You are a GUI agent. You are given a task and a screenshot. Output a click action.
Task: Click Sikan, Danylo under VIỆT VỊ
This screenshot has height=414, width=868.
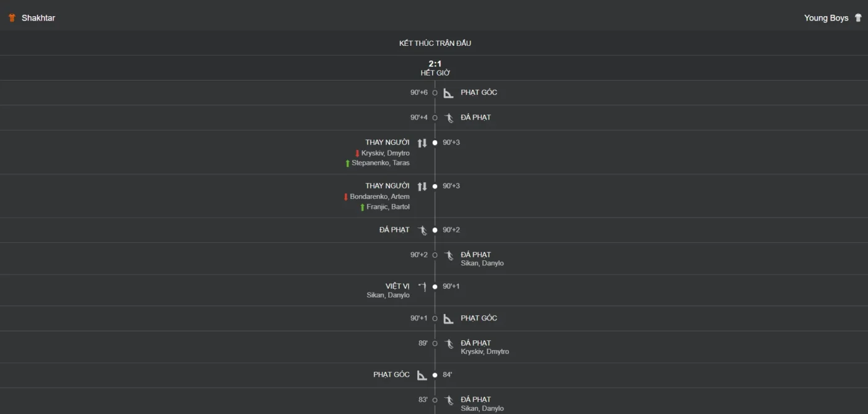[x=387, y=295]
